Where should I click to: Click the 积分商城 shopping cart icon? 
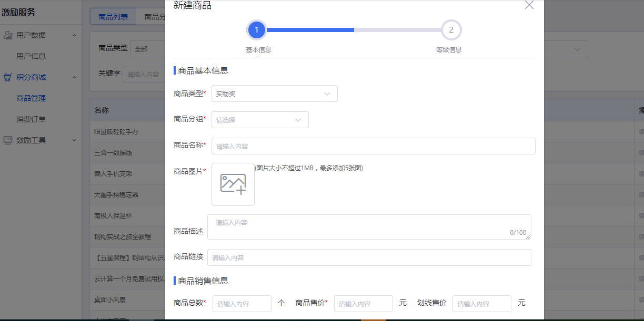coord(8,77)
